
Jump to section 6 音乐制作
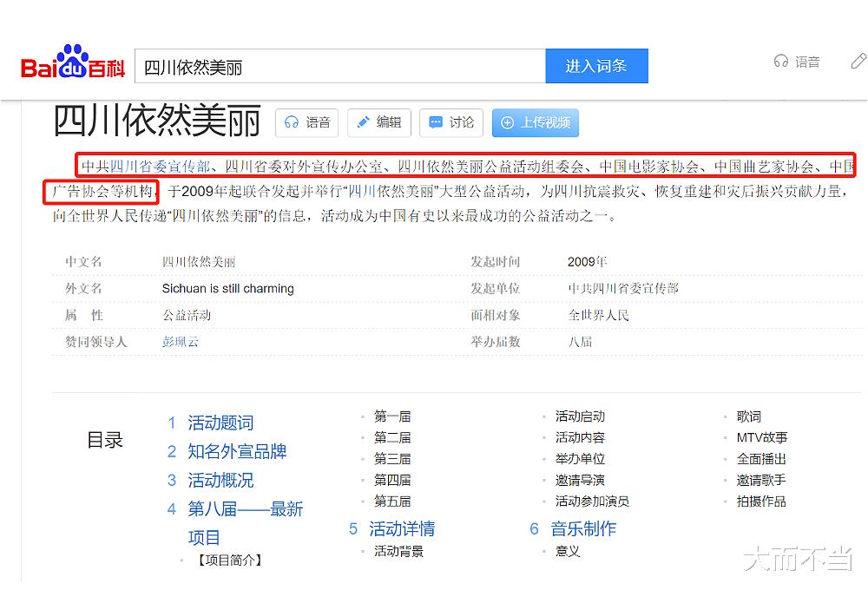582,529
